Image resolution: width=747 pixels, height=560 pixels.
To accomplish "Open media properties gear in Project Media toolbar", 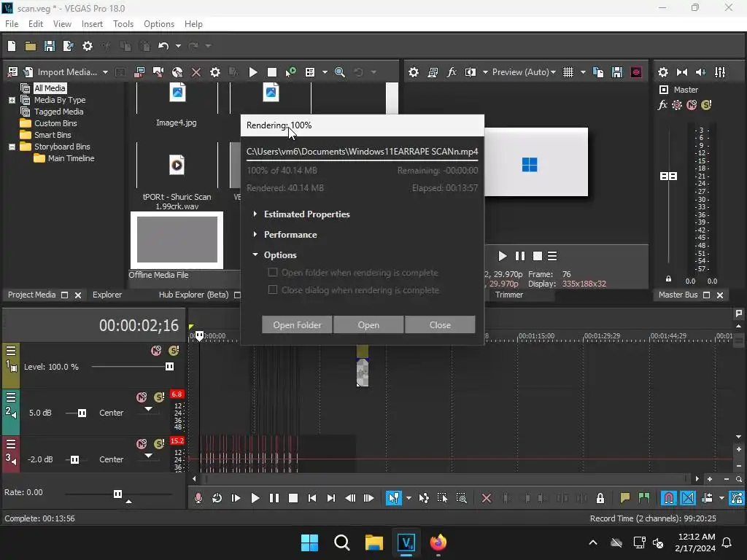I will 215,72.
